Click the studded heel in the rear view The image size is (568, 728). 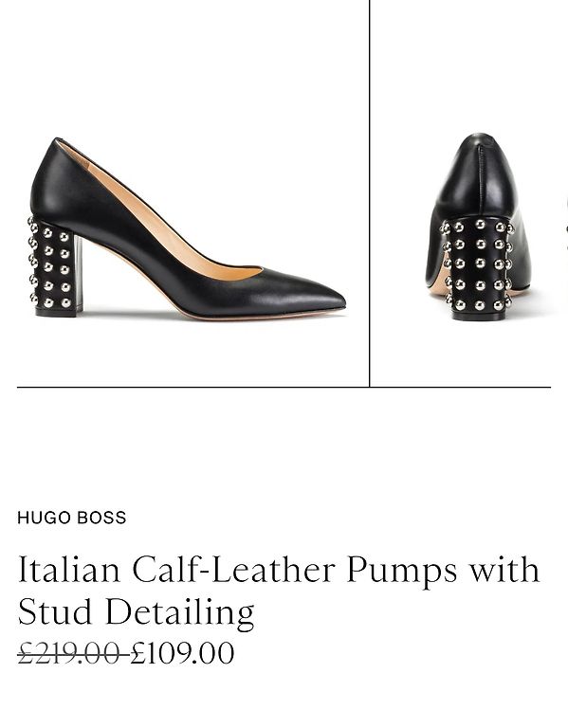[478, 268]
